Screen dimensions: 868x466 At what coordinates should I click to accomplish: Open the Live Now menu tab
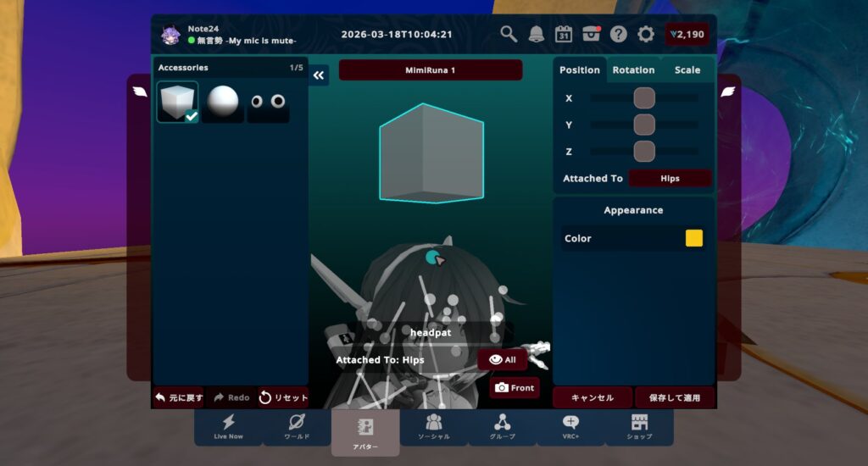pyautogui.click(x=228, y=427)
